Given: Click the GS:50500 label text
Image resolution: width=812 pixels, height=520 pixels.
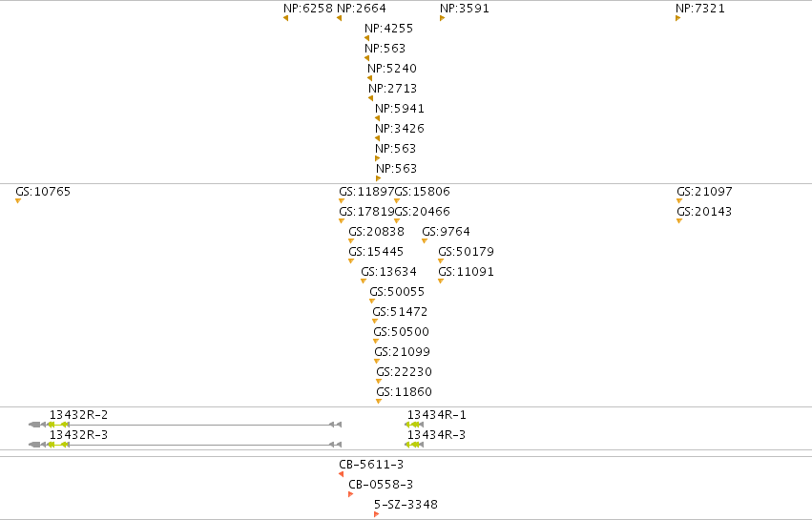Looking at the screenshot, I should [402, 332].
